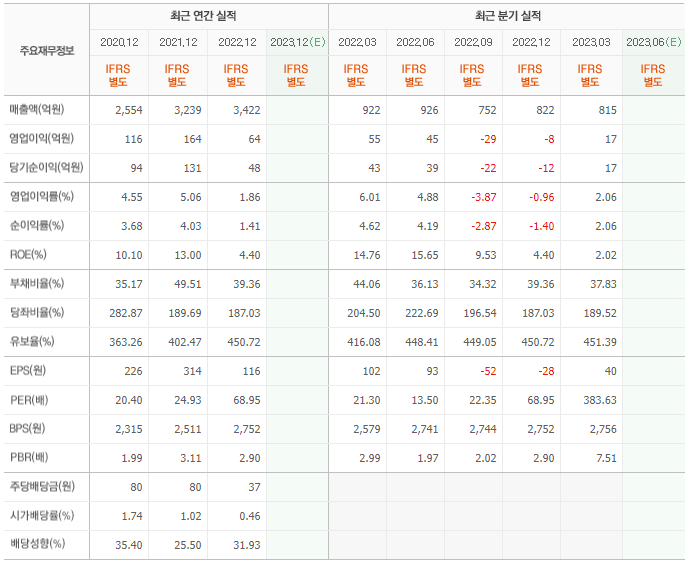Viewport: 693px width, 565px height.
Task: Select the 2023.06(E) estimate column header
Action: (x=654, y=42)
